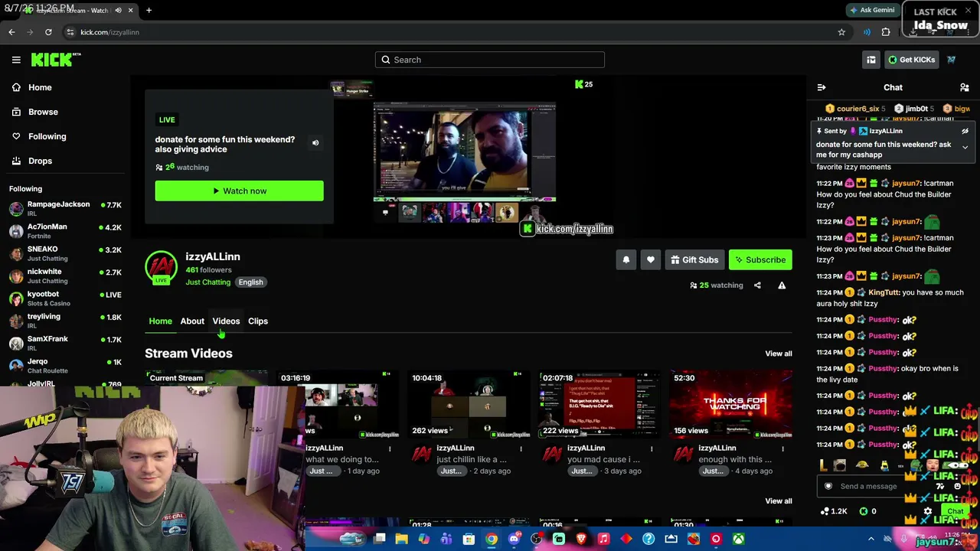Open options menu for 'what we doing to' video

pos(390,449)
